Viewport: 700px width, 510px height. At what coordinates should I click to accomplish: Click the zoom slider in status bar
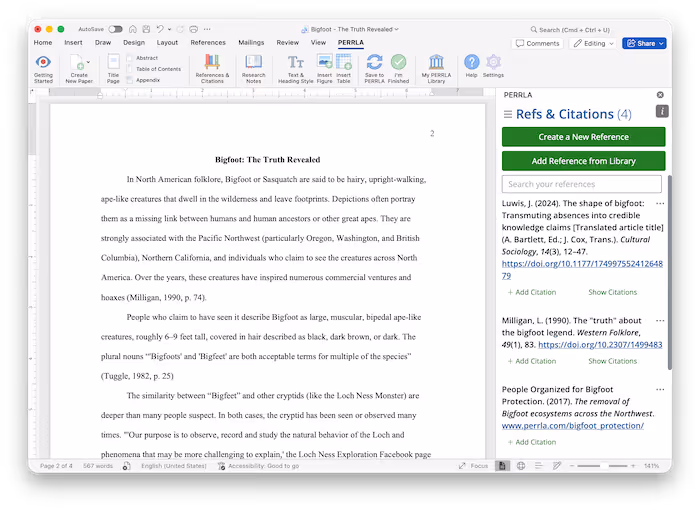point(602,466)
